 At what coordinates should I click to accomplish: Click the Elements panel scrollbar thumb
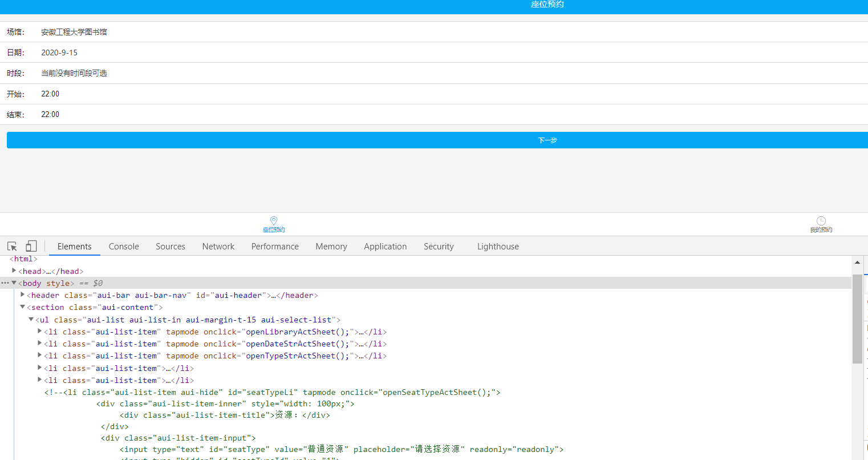point(857,319)
